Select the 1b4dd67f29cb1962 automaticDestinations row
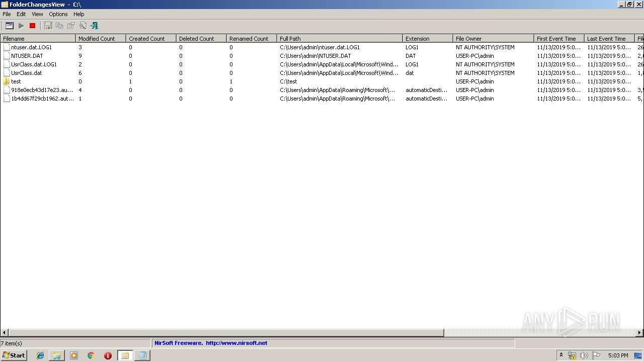Screen dimensions: 644x362 pyautogui.click(x=322, y=99)
